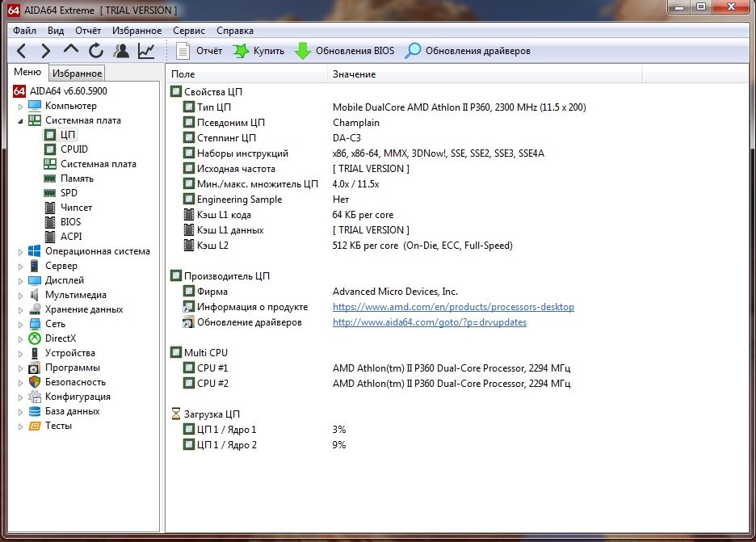Screen dimensions: 756x542
Task: Click the Программы icon in tree
Action: pyautogui.click(x=35, y=368)
